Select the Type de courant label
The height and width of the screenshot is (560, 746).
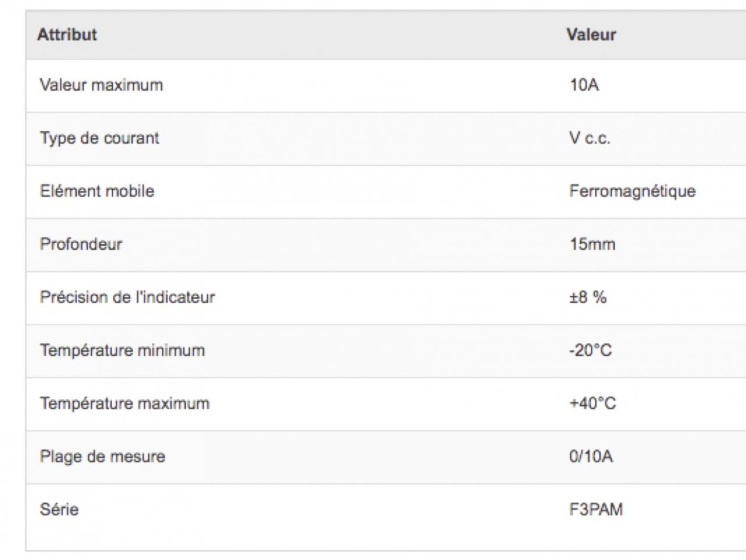click(100, 138)
